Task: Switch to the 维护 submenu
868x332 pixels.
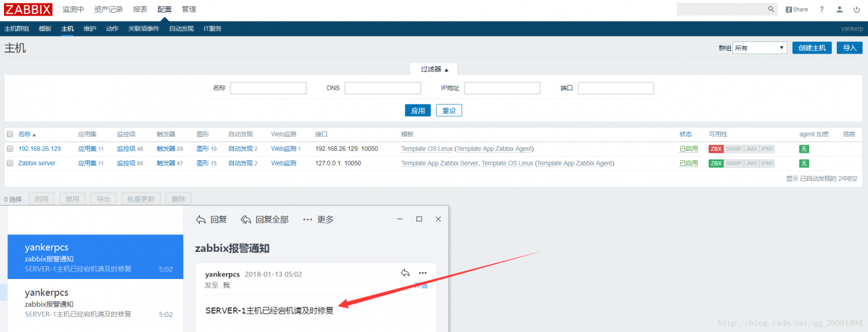Action: pos(90,29)
